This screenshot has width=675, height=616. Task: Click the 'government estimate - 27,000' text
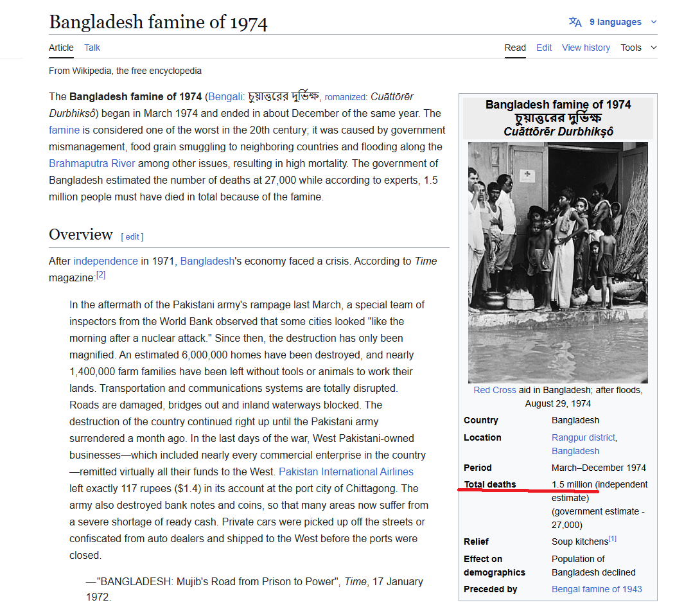(x=598, y=518)
